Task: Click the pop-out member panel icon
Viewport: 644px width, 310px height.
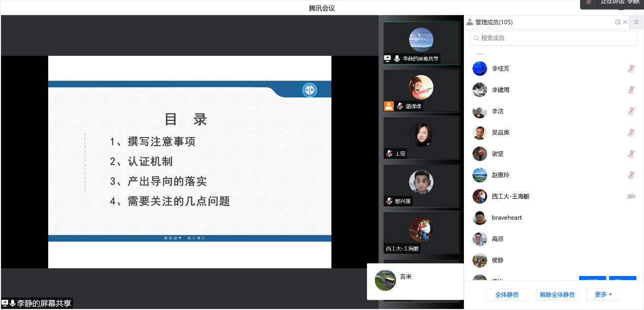Action: [618, 22]
